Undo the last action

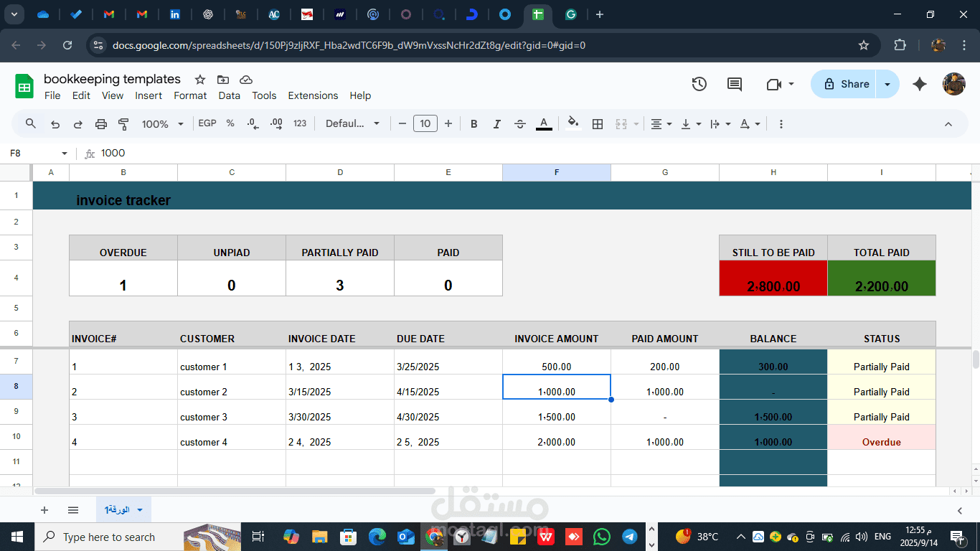click(x=55, y=124)
